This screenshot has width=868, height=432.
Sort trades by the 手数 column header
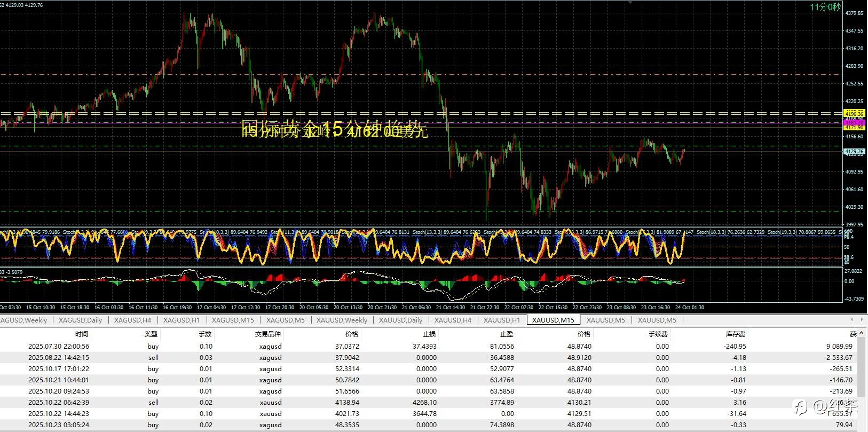[x=205, y=334]
